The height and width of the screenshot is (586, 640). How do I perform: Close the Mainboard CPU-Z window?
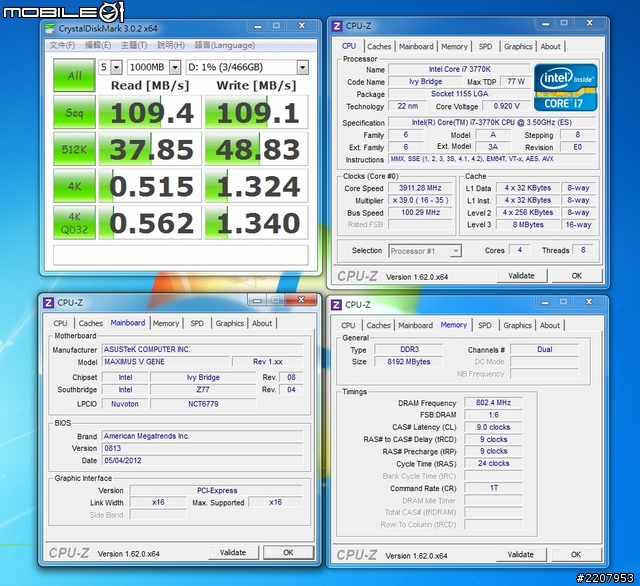301,300
